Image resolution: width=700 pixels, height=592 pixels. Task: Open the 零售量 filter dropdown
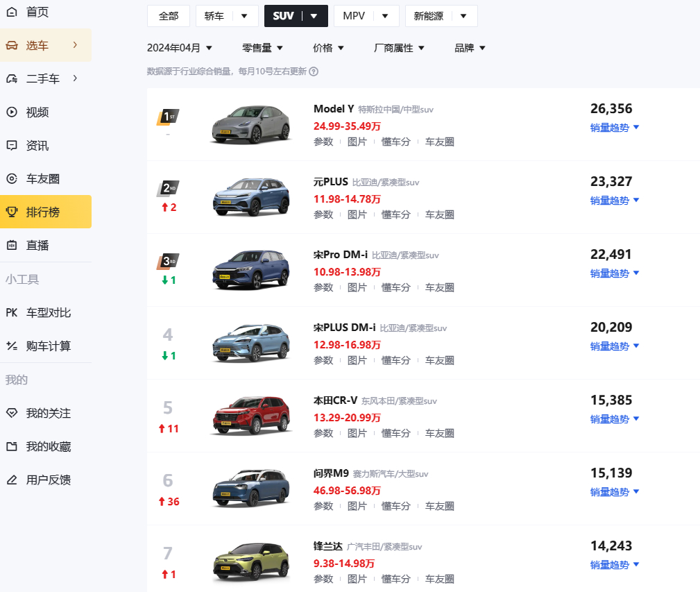pyautogui.click(x=262, y=48)
